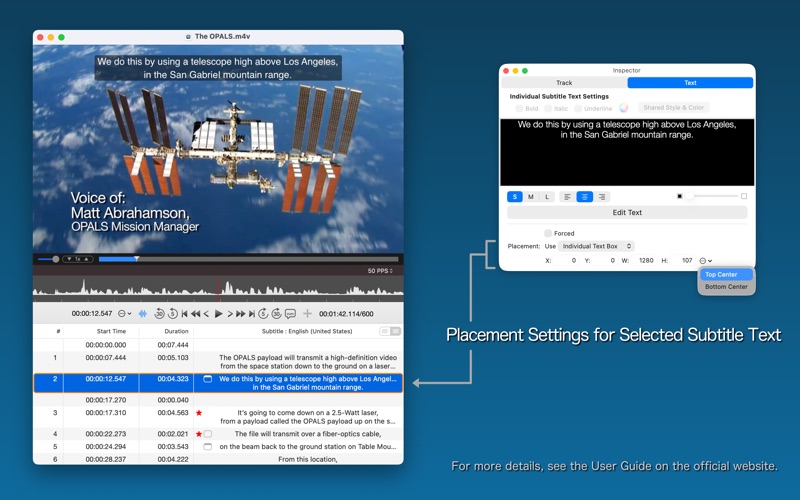Click the text box icon on row 5
The image size is (800, 500).
click(208, 447)
